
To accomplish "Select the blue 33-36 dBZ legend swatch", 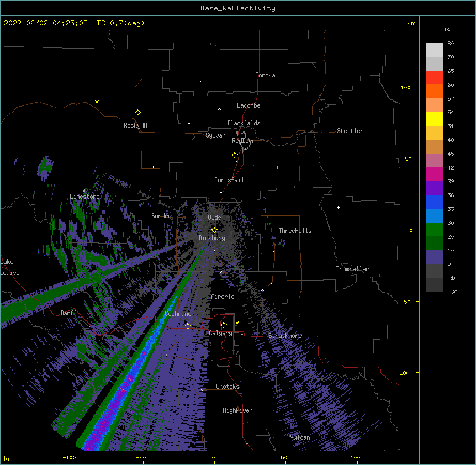I will pos(434,202).
